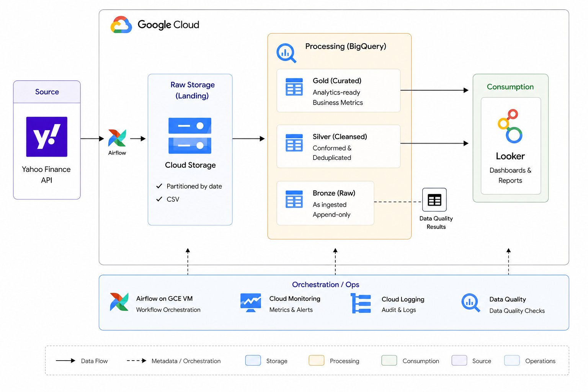Click the Cloud Storage label

pos(190,165)
